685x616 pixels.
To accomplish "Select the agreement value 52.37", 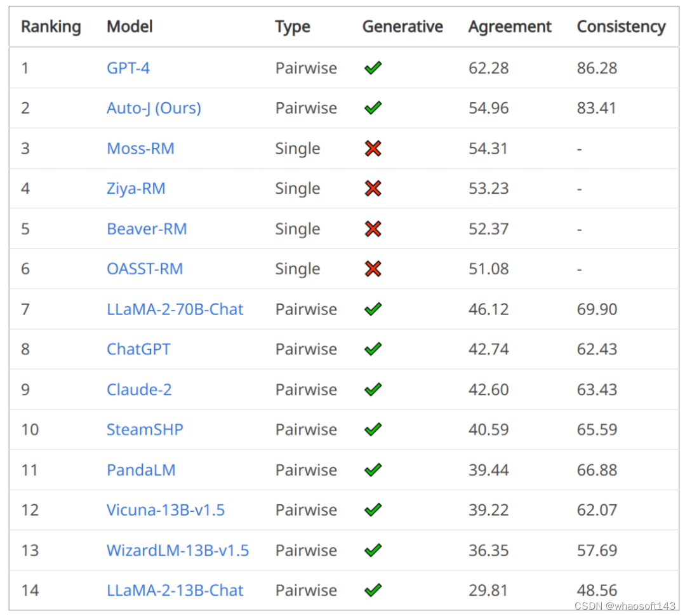I will [x=488, y=229].
